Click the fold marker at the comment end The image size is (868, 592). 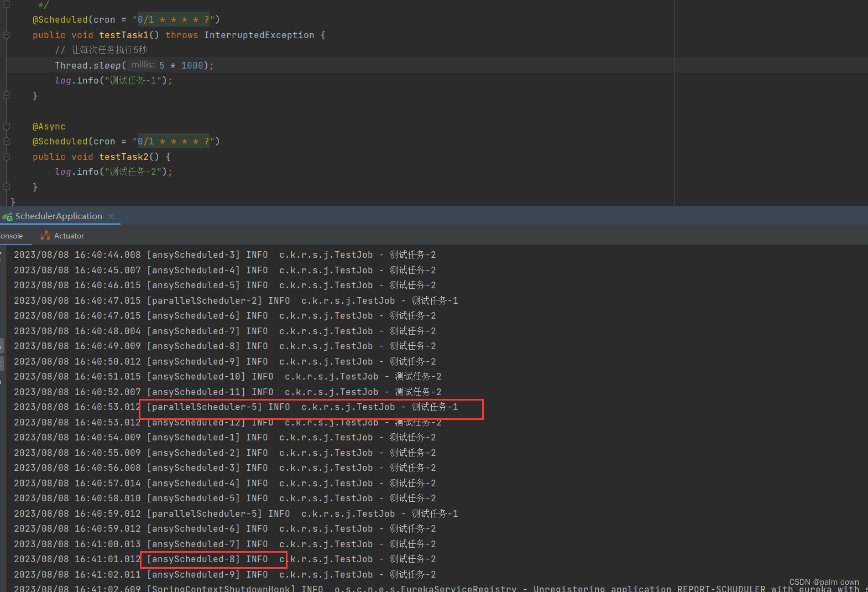[x=7, y=4]
